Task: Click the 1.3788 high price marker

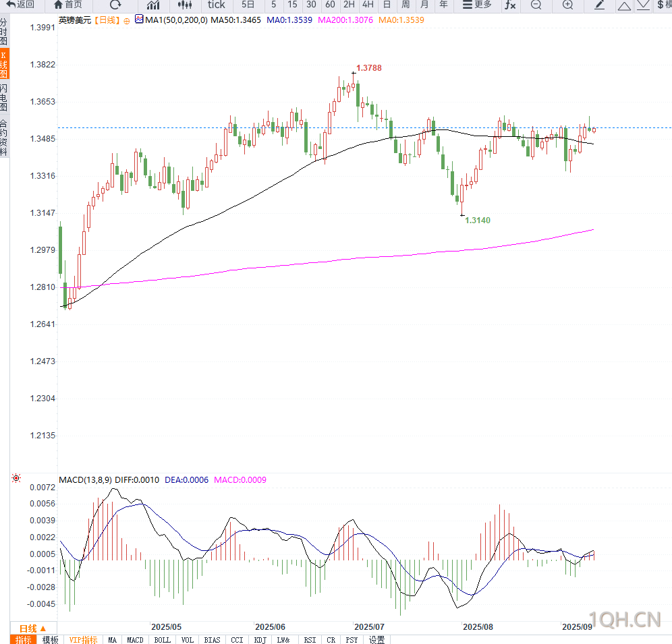Action: pos(368,68)
